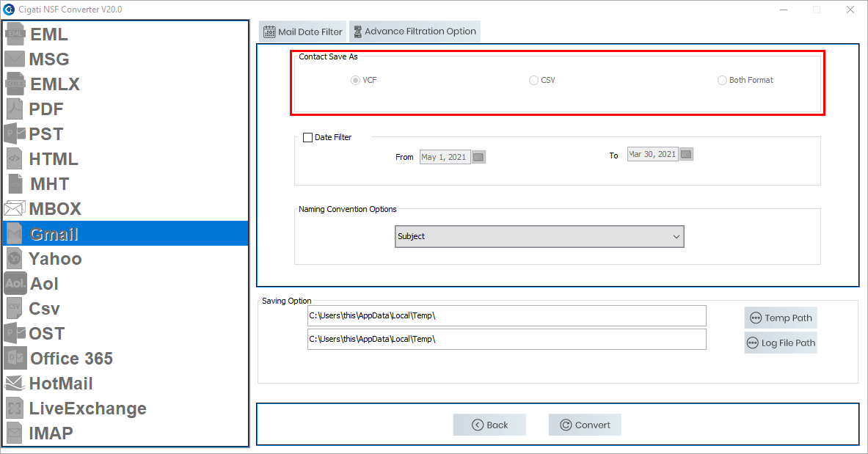Select the HotMail text label
Screen dimensions: 868x454
click(x=61, y=383)
